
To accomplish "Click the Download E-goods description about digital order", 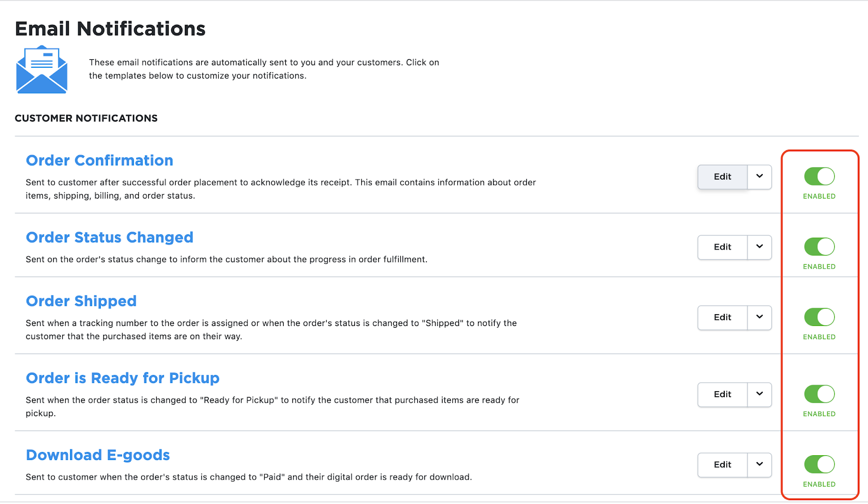I will 249,477.
